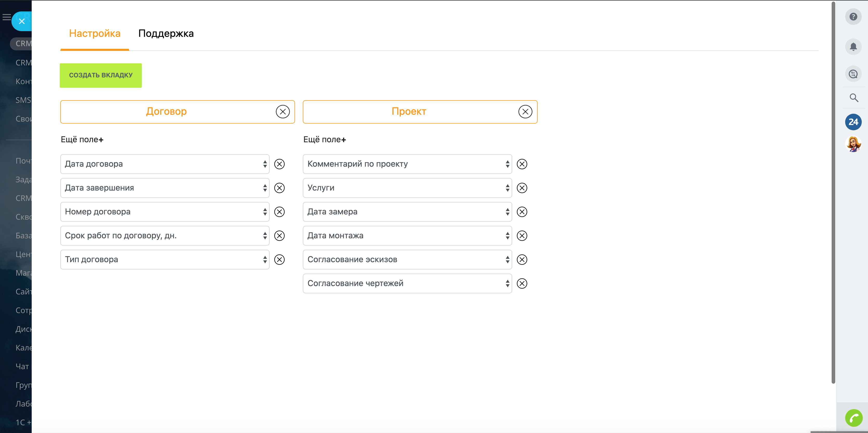
Task: Delete the Проект tab via X icon
Action: pos(525,112)
